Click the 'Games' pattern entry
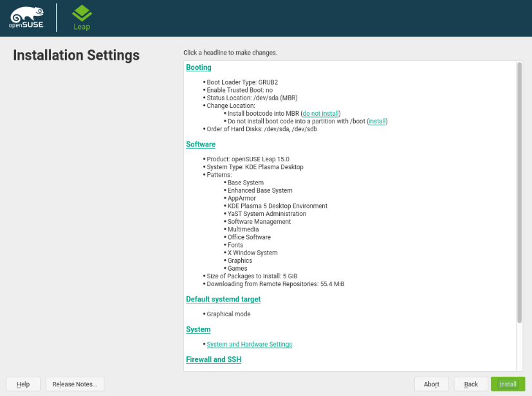 [237, 268]
